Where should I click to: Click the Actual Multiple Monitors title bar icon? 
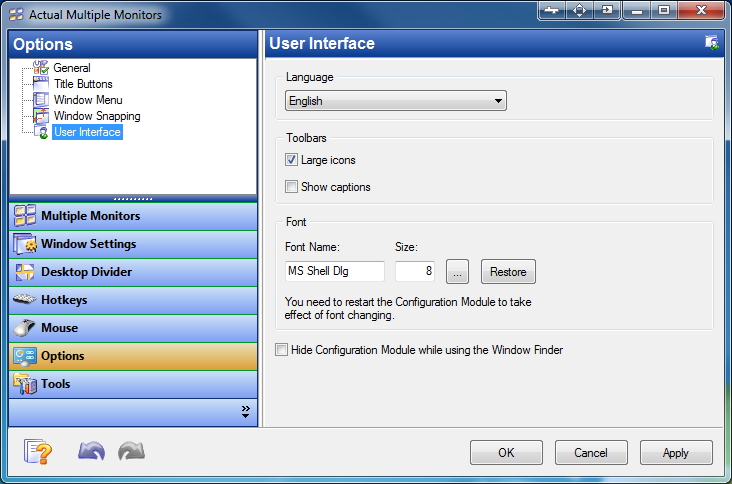pos(16,15)
